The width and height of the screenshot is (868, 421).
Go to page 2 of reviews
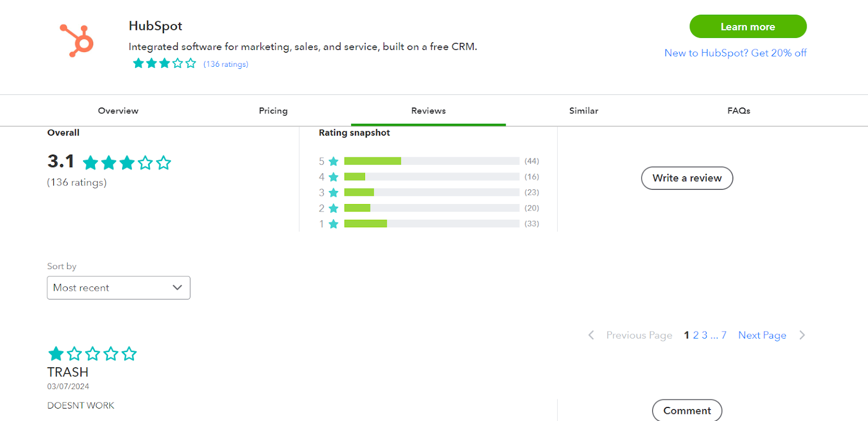(x=696, y=335)
